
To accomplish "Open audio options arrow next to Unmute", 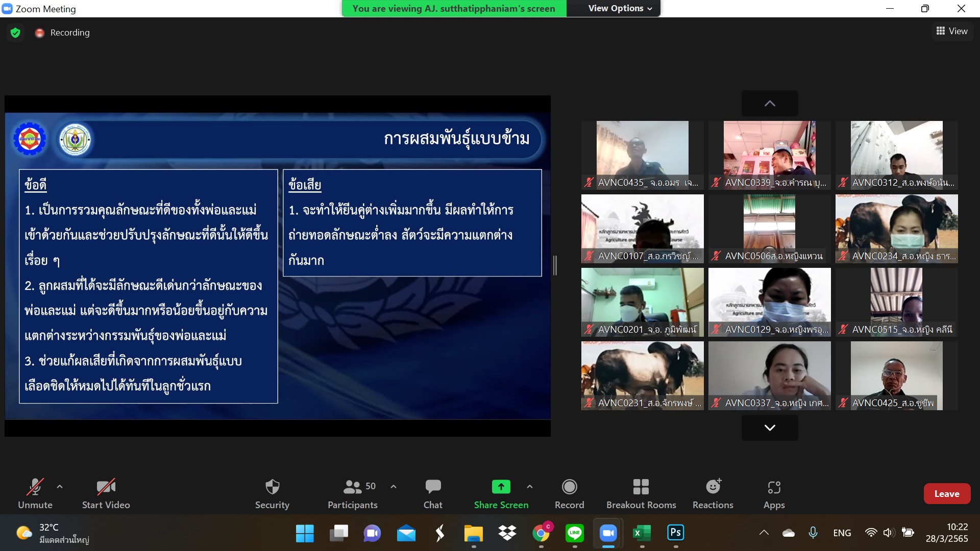I will click(60, 487).
